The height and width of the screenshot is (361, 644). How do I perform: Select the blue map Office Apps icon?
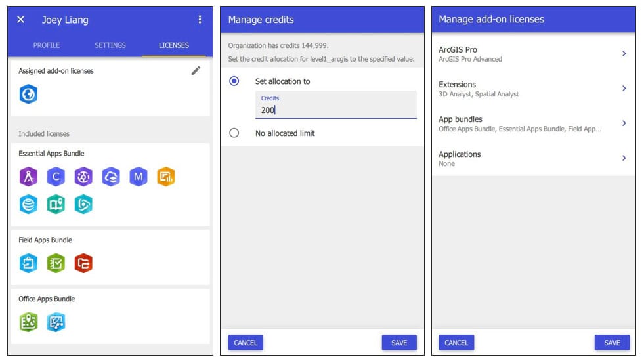[56, 322]
